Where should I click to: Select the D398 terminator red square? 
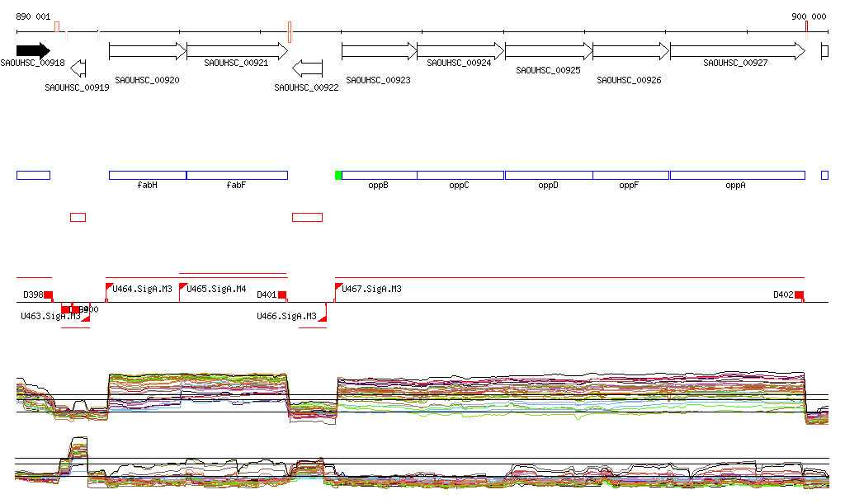coord(49,295)
